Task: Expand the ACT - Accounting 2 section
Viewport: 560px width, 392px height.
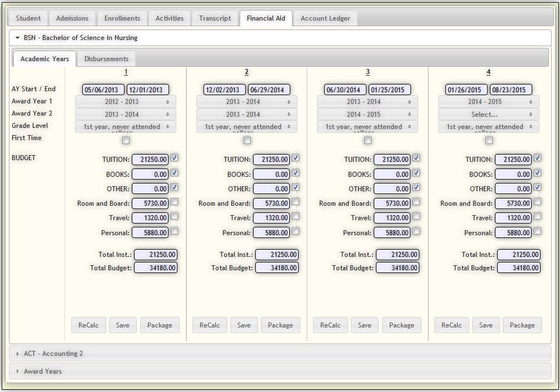Action: coord(280,354)
